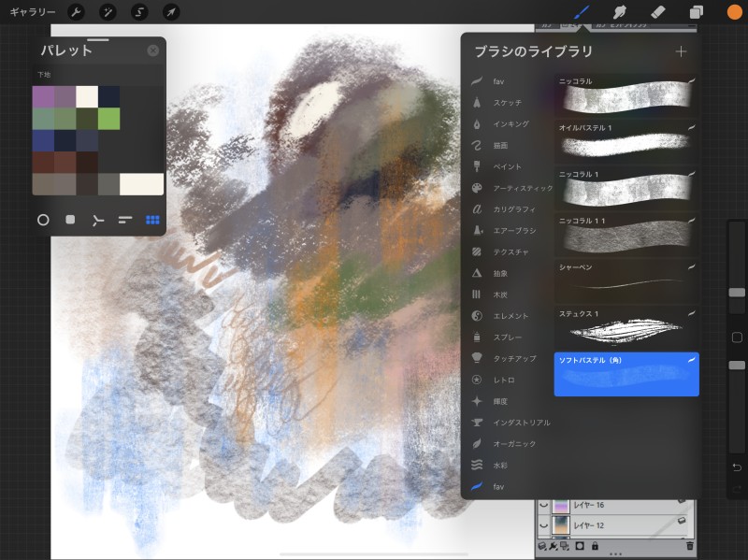This screenshot has height=560, width=748.
Task: Select the ニッコラル 1 brush
Action: [626, 188]
